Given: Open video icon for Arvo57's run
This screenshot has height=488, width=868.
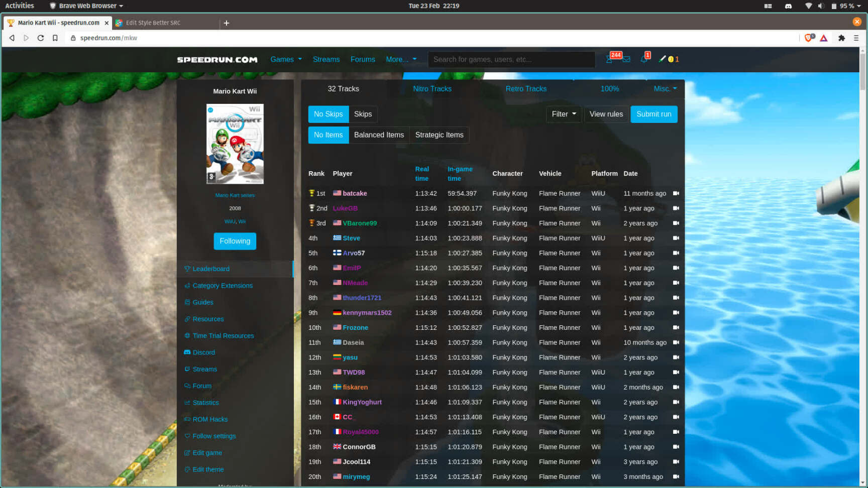Looking at the screenshot, I should 676,253.
